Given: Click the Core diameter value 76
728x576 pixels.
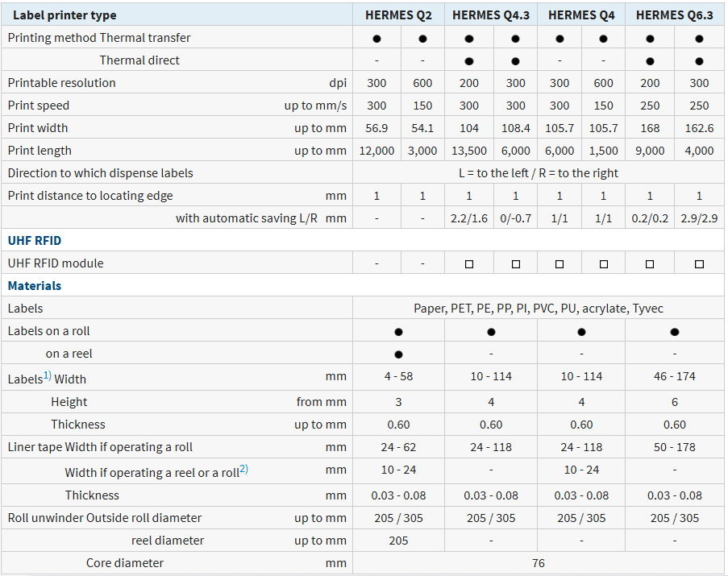Looking at the screenshot, I should pos(538,563).
